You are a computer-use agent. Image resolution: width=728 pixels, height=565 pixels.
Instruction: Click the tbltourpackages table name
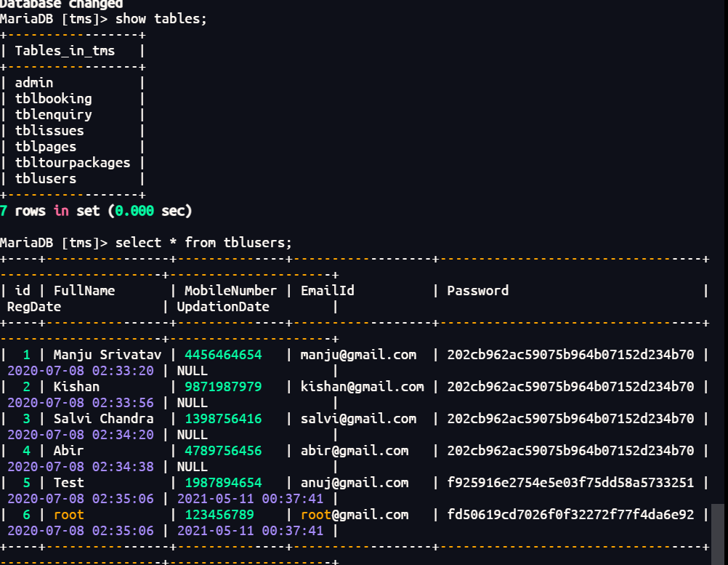pyautogui.click(x=73, y=163)
